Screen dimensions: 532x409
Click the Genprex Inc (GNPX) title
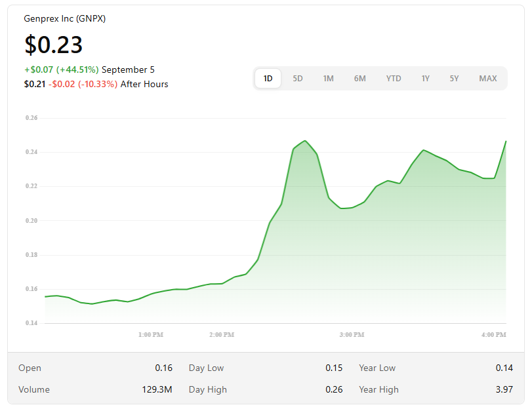coord(65,18)
